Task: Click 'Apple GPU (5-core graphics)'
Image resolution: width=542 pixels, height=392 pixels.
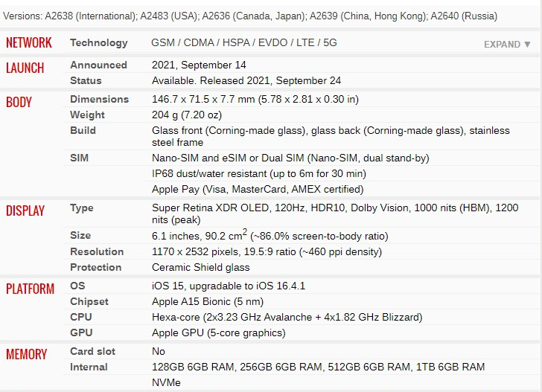Action: 219,332
